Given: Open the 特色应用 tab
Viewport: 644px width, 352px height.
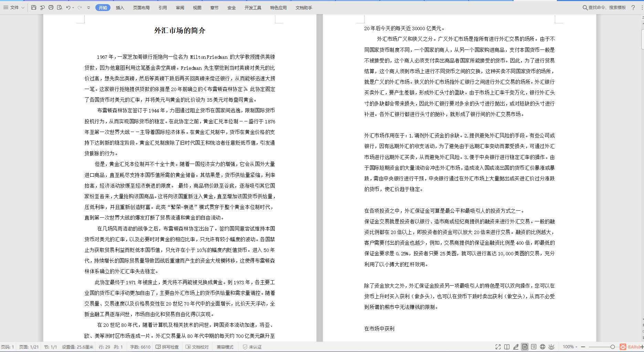Looking at the screenshot, I should 278,8.
